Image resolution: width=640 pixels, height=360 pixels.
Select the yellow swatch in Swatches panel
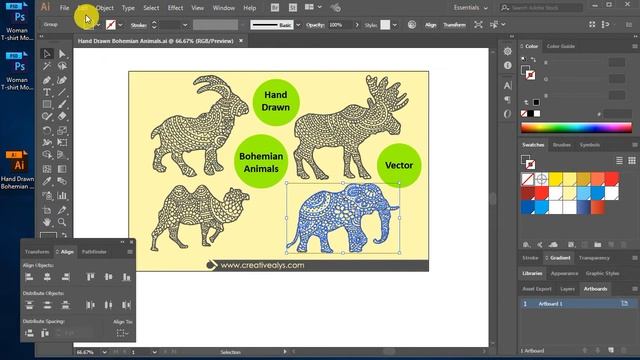(x=555, y=179)
